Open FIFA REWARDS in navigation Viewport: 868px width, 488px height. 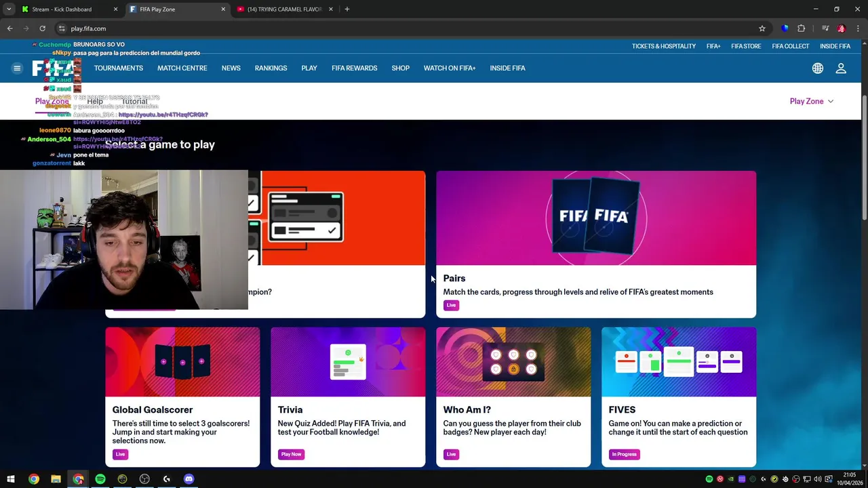355,68
